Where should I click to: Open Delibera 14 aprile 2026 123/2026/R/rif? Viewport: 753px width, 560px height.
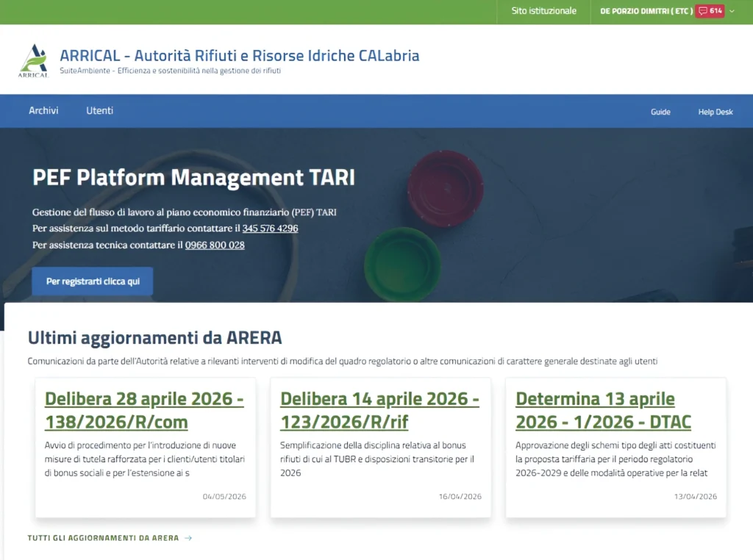tap(379, 410)
